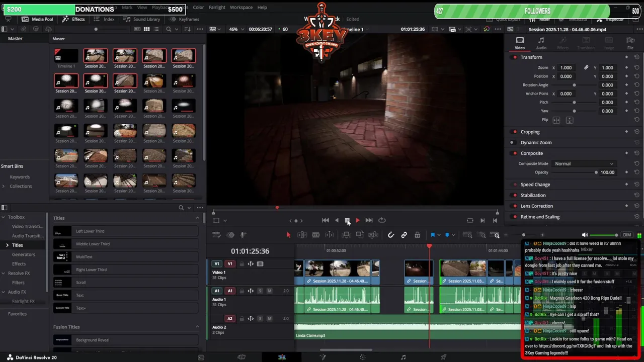Add a marker with the blue marker icon

pyautogui.click(x=447, y=235)
